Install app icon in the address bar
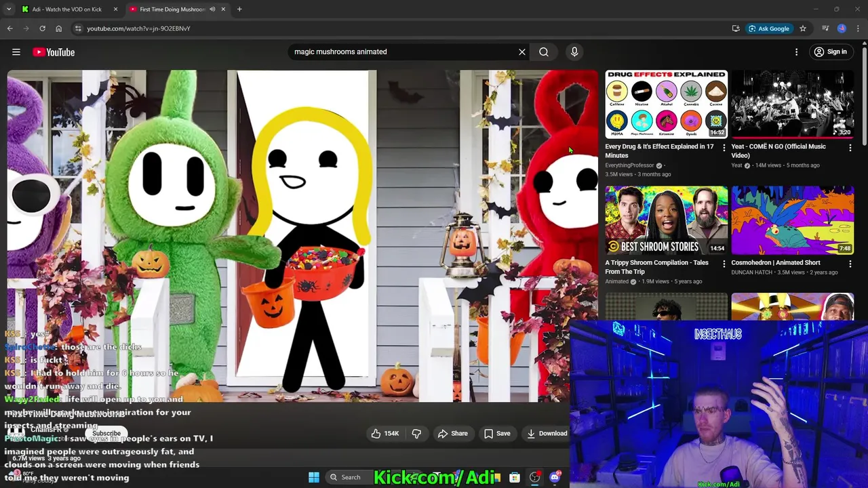868x488 pixels. click(x=736, y=28)
